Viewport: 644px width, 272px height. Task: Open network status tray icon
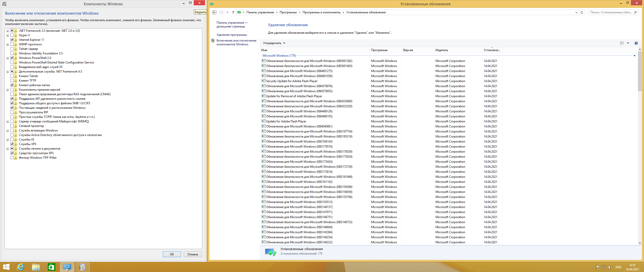click(x=604, y=267)
